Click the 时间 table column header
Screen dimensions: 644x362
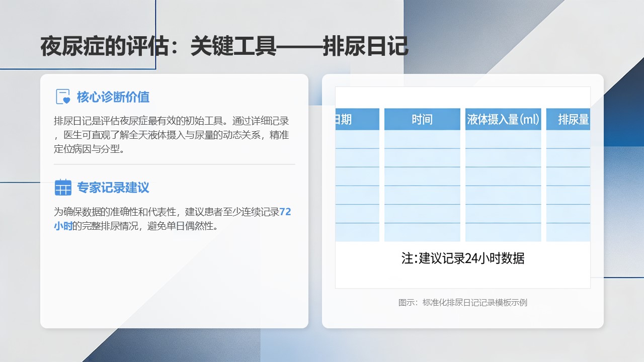tap(422, 119)
